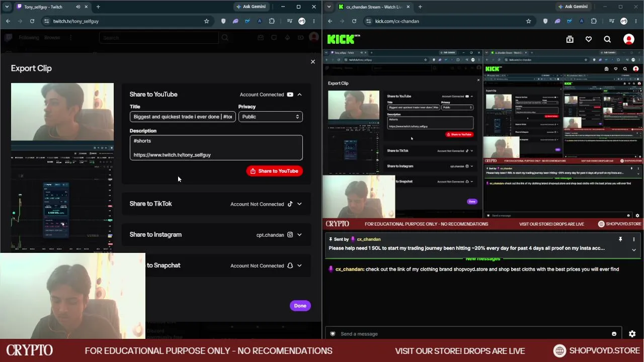
Task: Click the cx_chandan sender name in pinned message
Action: pyautogui.click(x=369, y=239)
